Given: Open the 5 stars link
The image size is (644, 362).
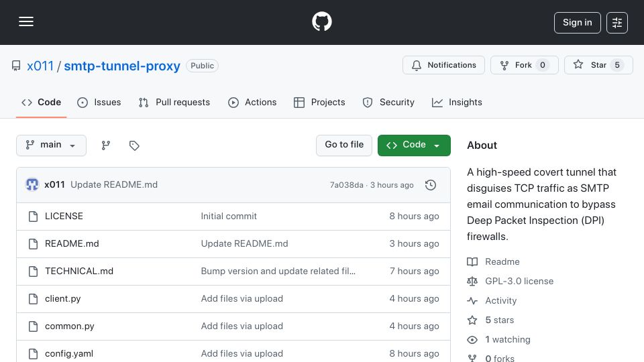Looking at the screenshot, I should (x=499, y=320).
